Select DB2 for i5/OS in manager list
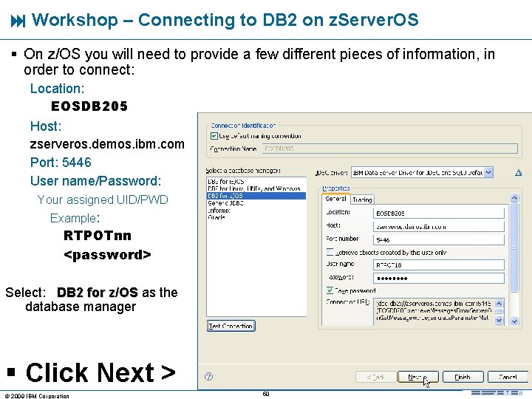 point(256,182)
